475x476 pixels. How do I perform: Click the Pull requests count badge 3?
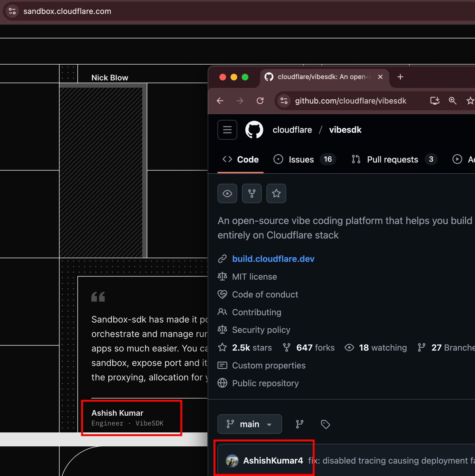[431, 159]
